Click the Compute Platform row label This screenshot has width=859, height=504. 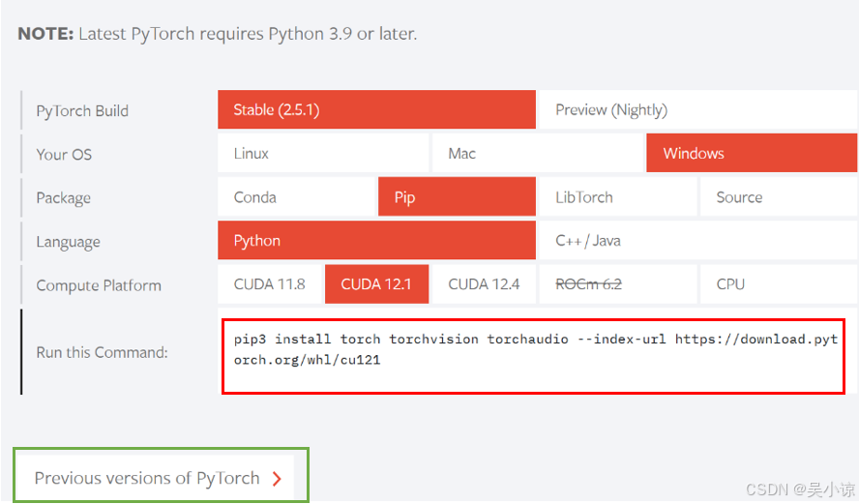(99, 285)
